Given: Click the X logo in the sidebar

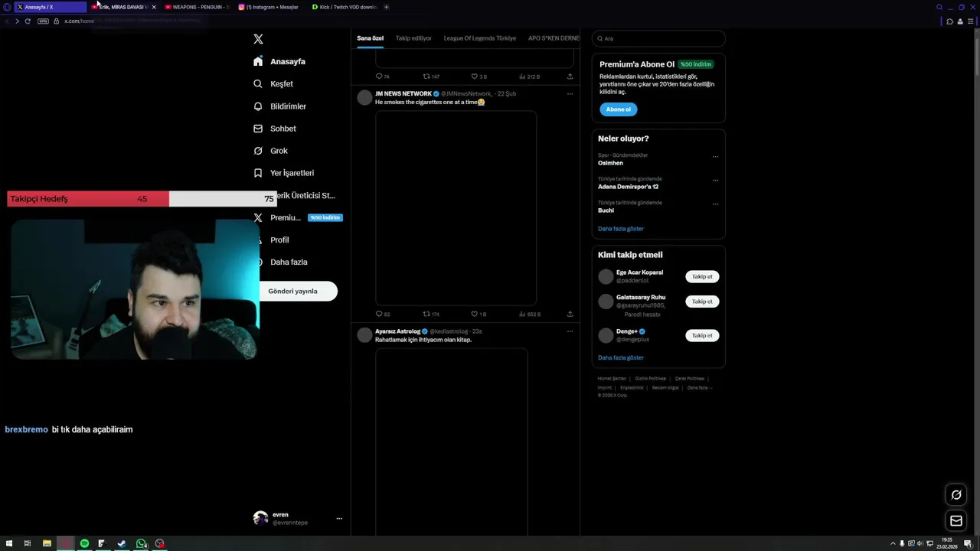Looking at the screenshot, I should click(258, 39).
